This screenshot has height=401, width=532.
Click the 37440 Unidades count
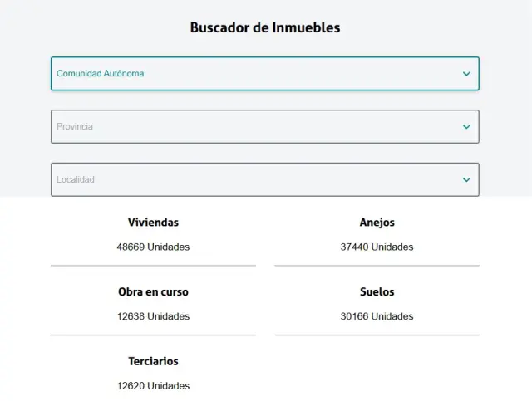tap(377, 247)
